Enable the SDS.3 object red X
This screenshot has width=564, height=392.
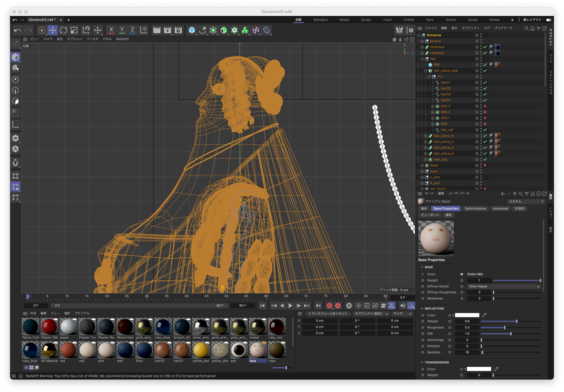pyautogui.click(x=485, y=106)
